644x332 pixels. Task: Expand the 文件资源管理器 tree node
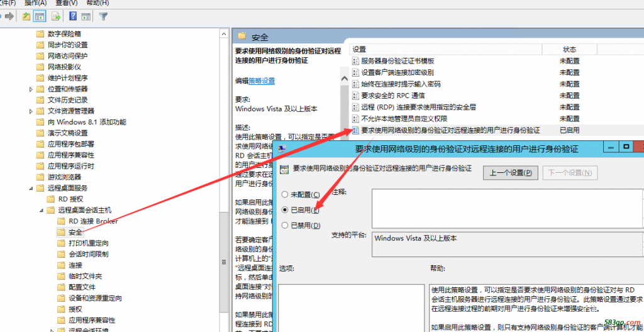point(31,111)
